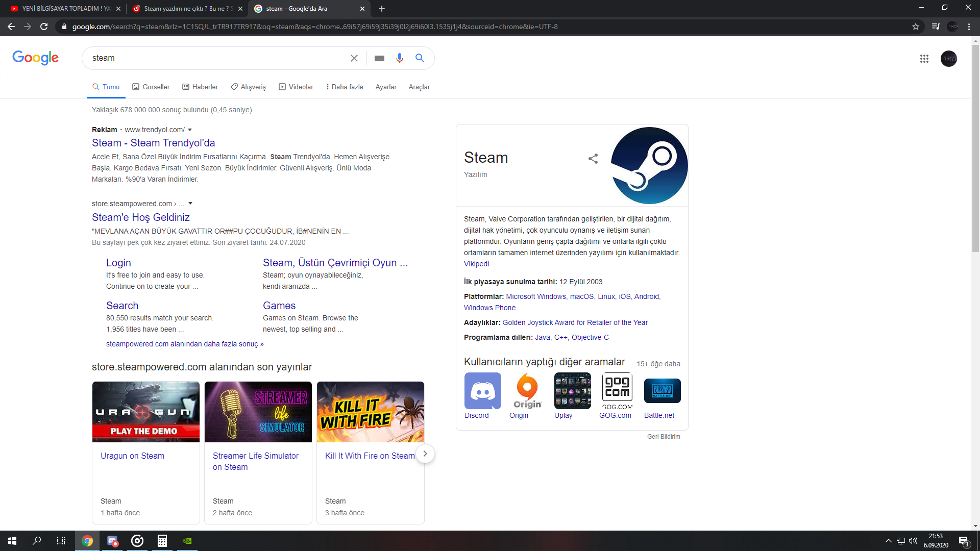Open the GOG.com related search icon
This screenshot has width=980, height=551.
[618, 391]
